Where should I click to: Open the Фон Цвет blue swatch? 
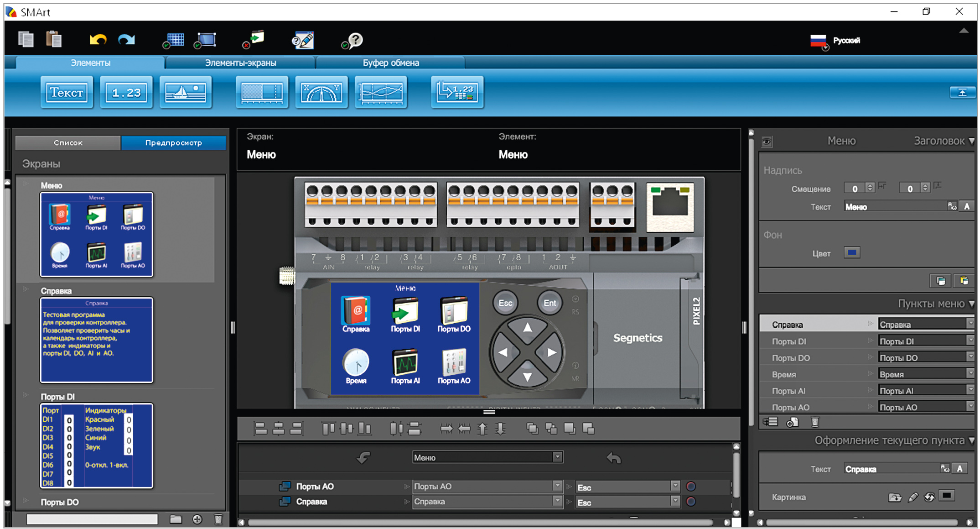coord(851,253)
